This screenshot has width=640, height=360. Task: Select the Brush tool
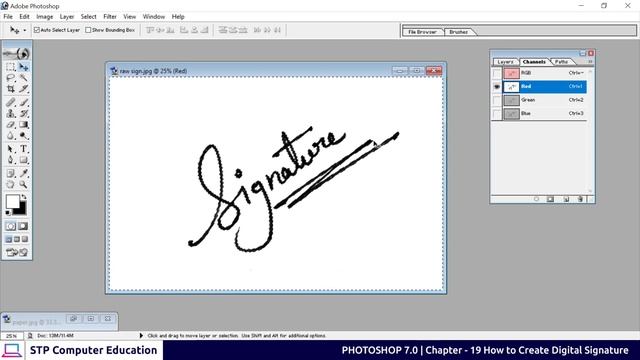pos(24,102)
